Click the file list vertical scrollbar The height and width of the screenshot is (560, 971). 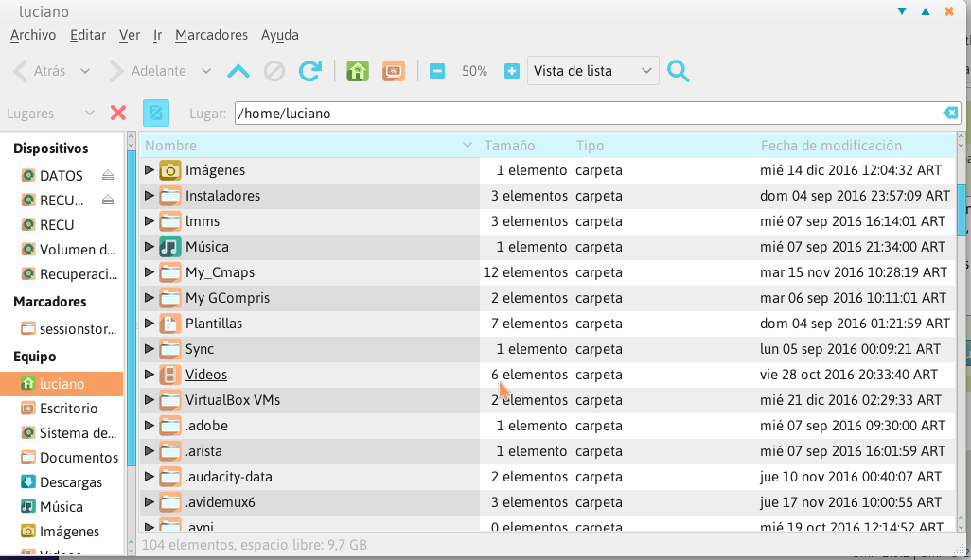[x=962, y=210]
